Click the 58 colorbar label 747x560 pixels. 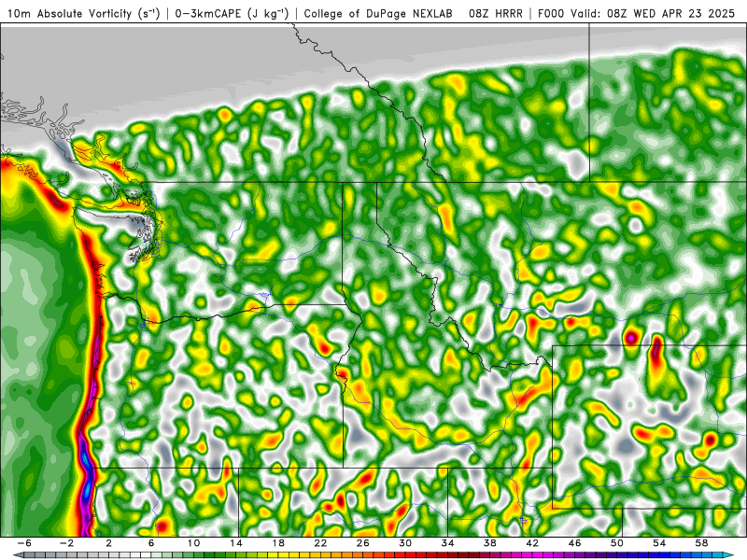tap(702, 543)
